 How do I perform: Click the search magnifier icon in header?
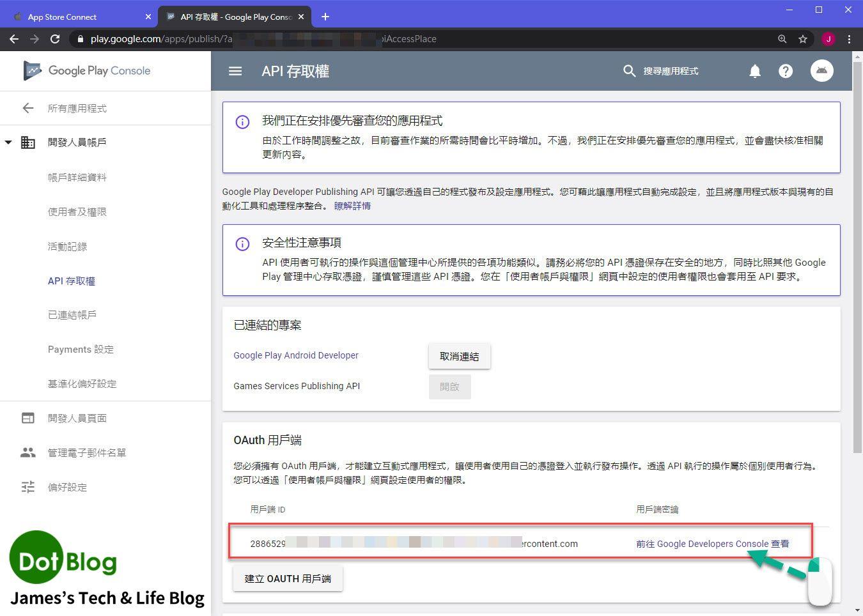click(x=629, y=71)
